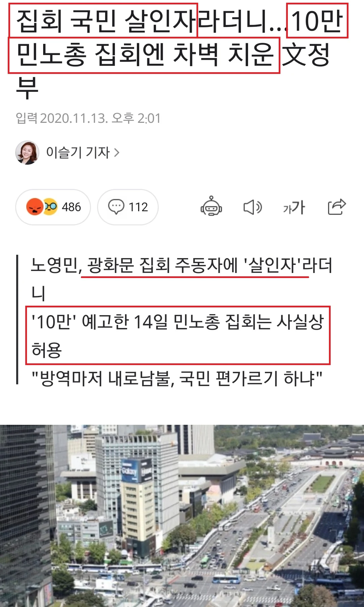Viewport: 364px width, 607px height.
Task: Tap the Gwanghwamun aerial photo
Action: pyautogui.click(x=182, y=516)
